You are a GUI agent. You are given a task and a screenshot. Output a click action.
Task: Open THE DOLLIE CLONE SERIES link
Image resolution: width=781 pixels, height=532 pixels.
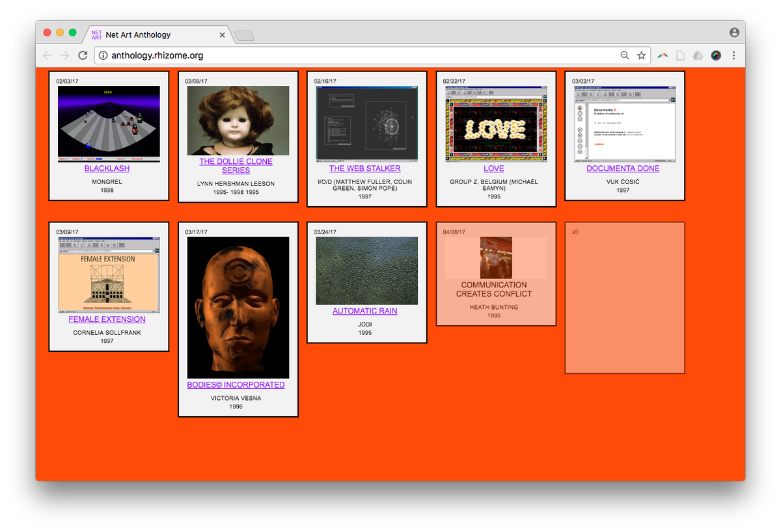236,166
